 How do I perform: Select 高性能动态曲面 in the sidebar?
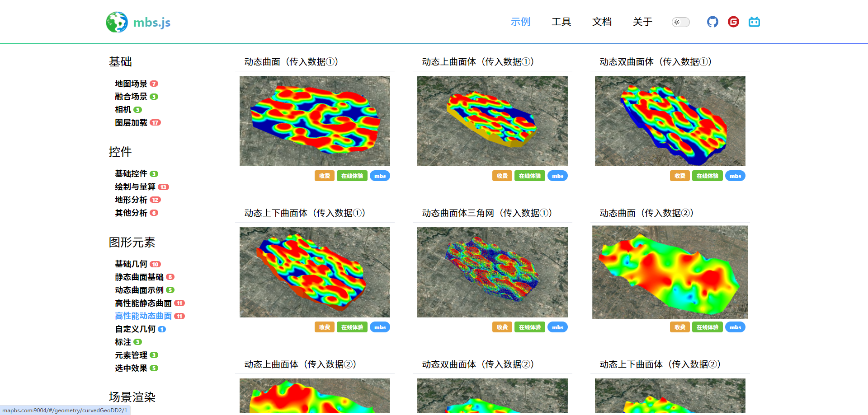(x=143, y=316)
